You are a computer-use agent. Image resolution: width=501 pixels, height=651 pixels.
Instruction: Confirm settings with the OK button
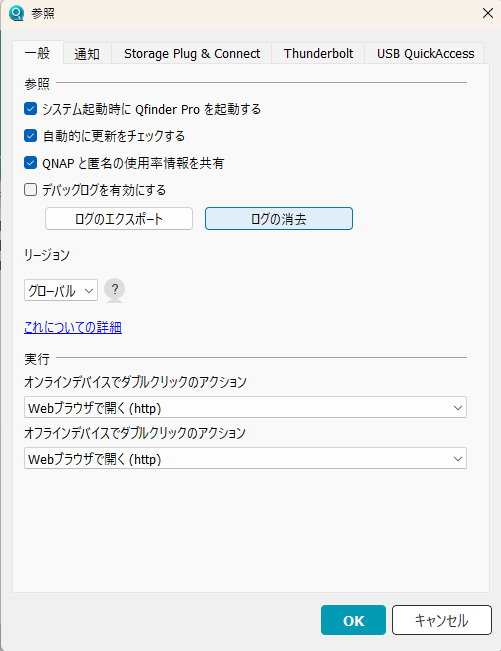[353, 620]
